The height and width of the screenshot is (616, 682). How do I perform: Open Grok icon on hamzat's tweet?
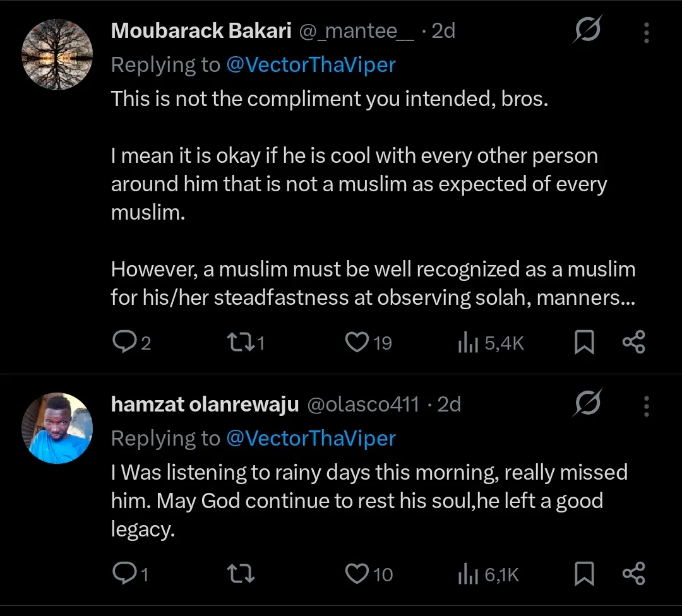(x=587, y=404)
